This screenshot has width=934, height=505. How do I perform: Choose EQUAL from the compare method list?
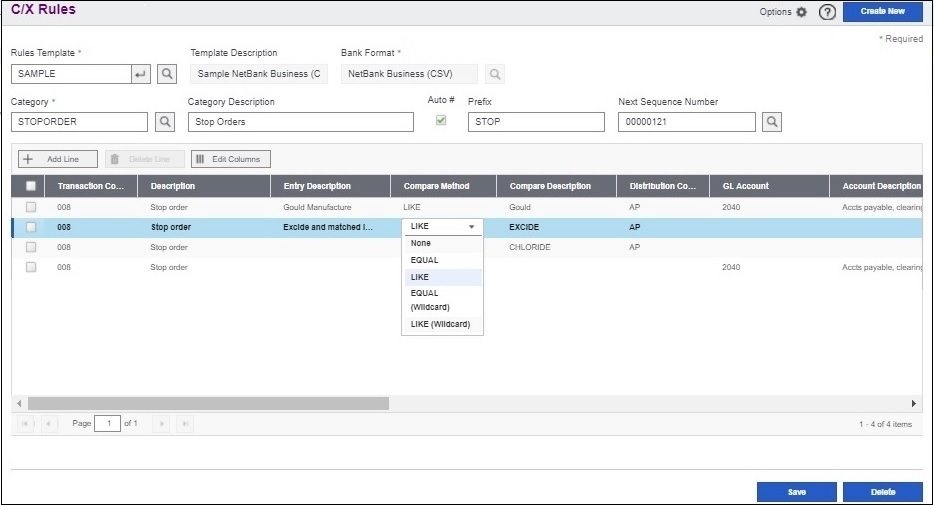pyautogui.click(x=424, y=260)
